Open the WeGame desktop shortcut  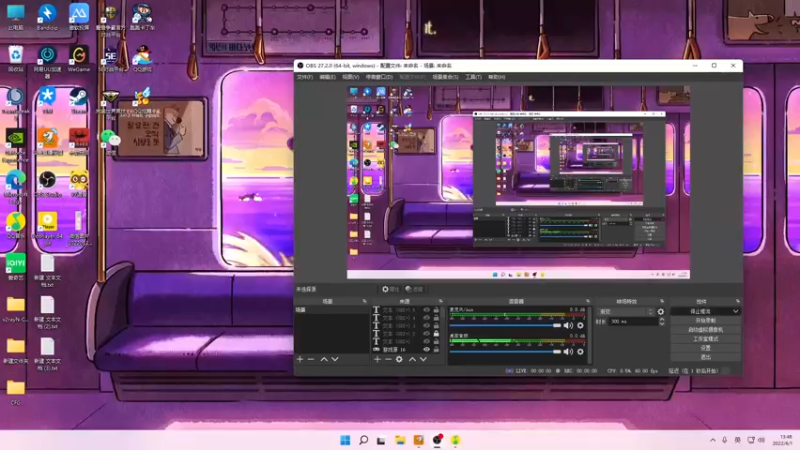point(79,59)
